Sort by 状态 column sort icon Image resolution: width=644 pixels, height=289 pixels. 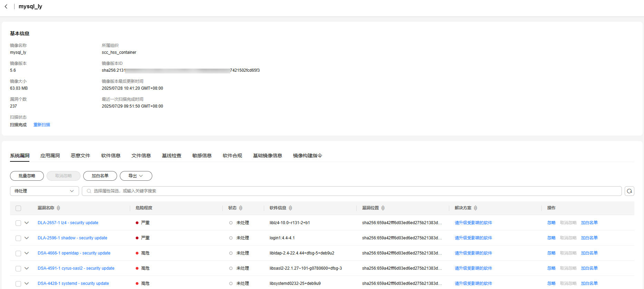pos(241,208)
